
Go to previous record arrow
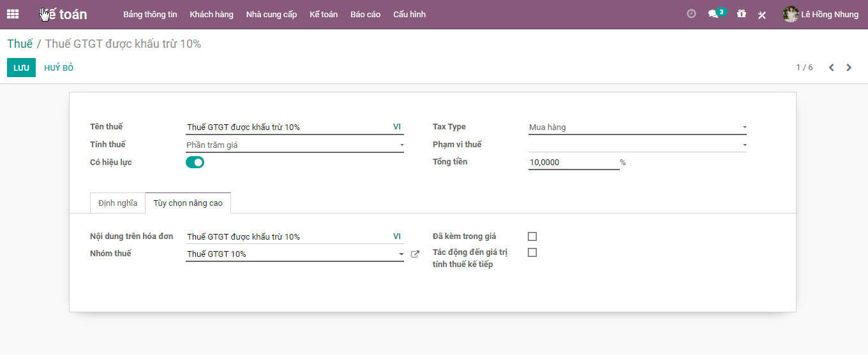tap(831, 68)
